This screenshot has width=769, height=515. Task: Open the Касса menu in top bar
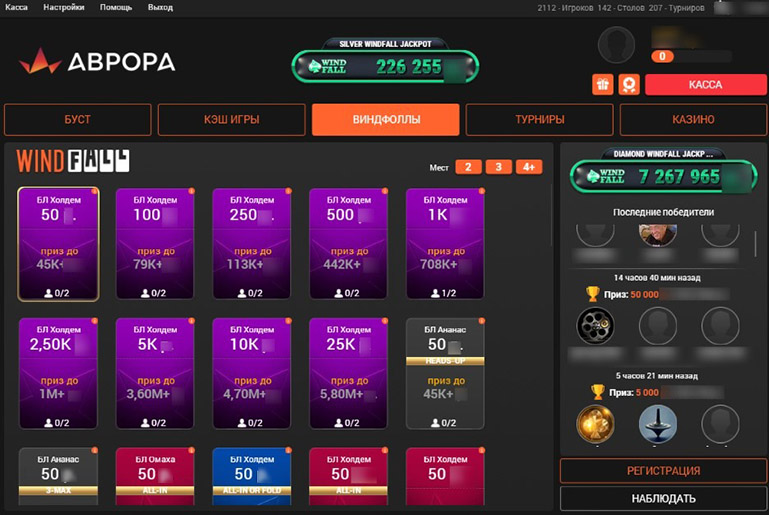16,7
